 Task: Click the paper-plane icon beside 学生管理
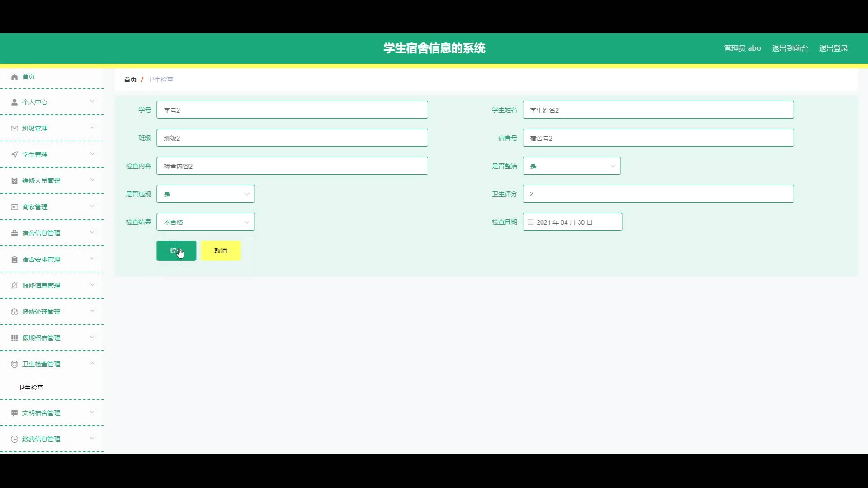(x=14, y=155)
